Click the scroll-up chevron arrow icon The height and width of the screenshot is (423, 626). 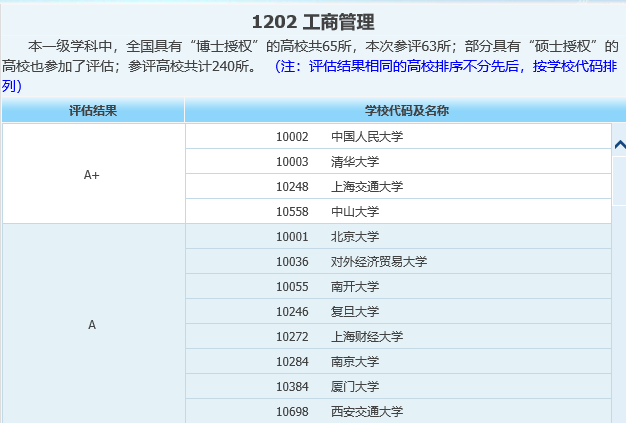pos(619,145)
